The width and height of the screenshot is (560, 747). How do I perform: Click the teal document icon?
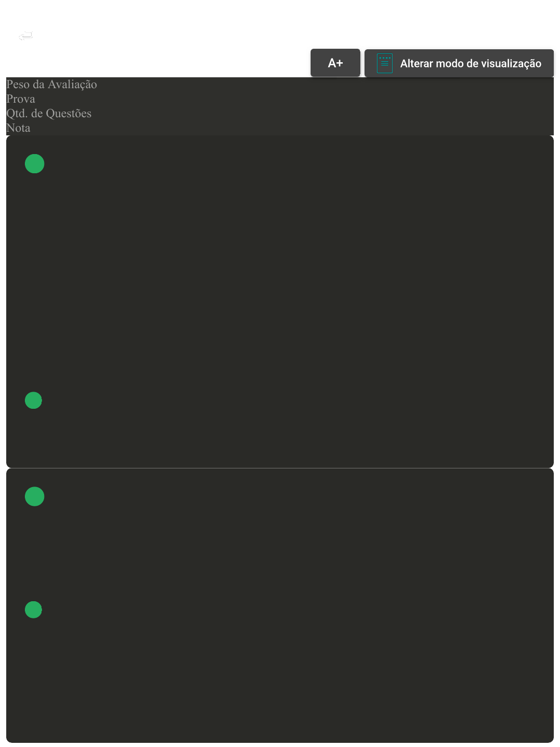385,63
